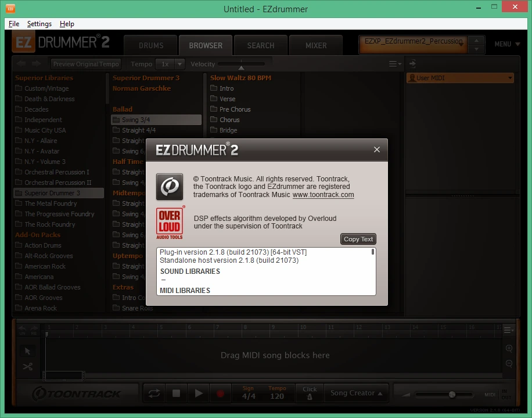Open the Settings menu

coord(39,24)
